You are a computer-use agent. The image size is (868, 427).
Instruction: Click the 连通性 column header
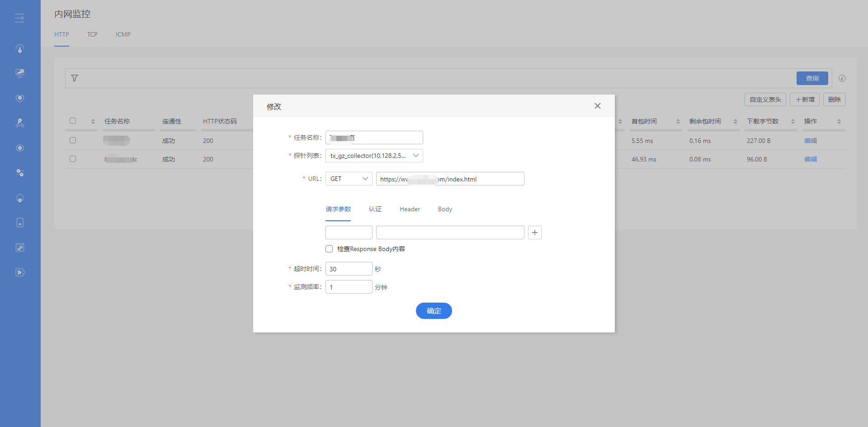[172, 121]
